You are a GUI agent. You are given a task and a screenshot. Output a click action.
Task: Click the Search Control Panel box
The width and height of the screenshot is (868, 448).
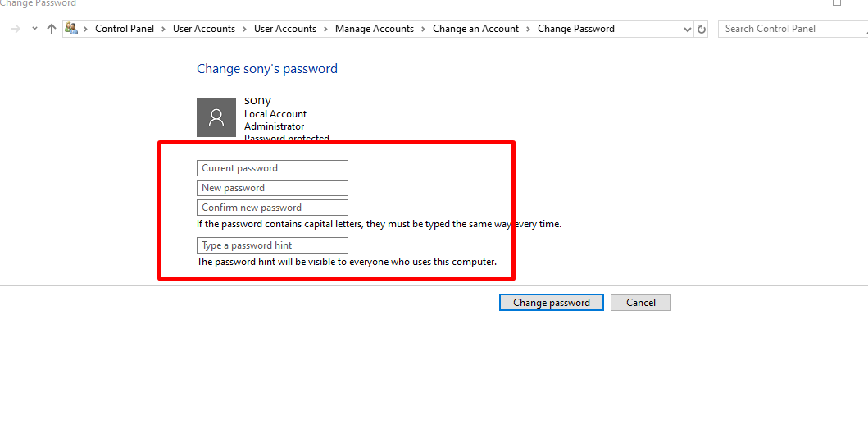(793, 29)
